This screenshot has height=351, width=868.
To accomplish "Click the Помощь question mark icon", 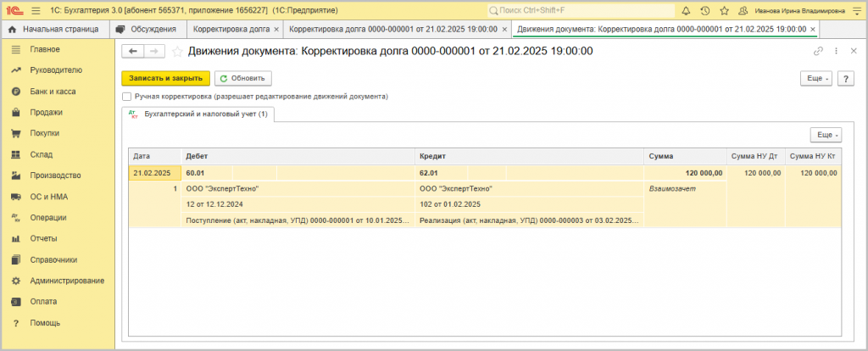I will pos(16,323).
